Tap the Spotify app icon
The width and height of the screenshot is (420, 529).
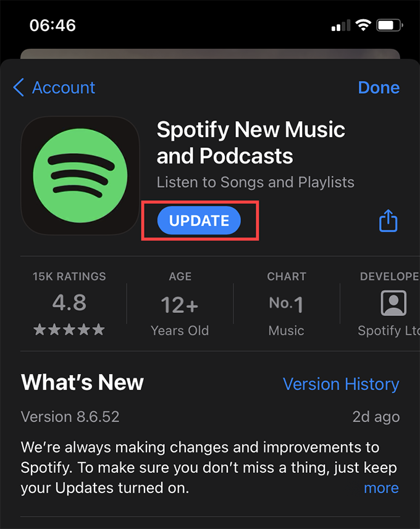(x=80, y=176)
